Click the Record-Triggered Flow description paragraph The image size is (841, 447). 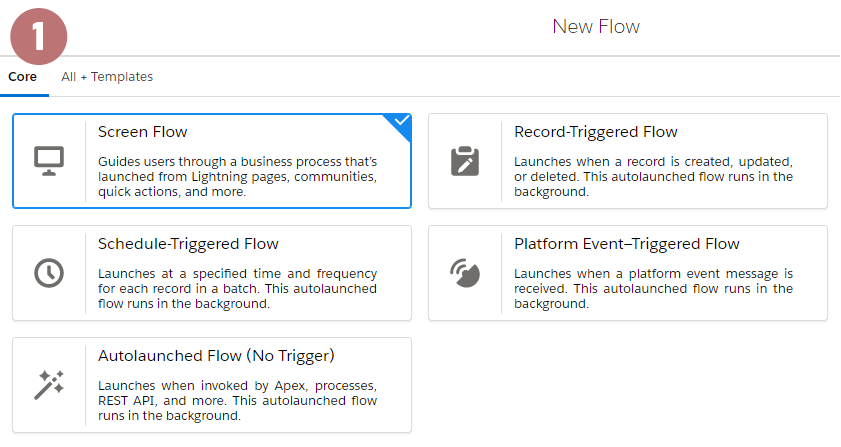(x=653, y=177)
